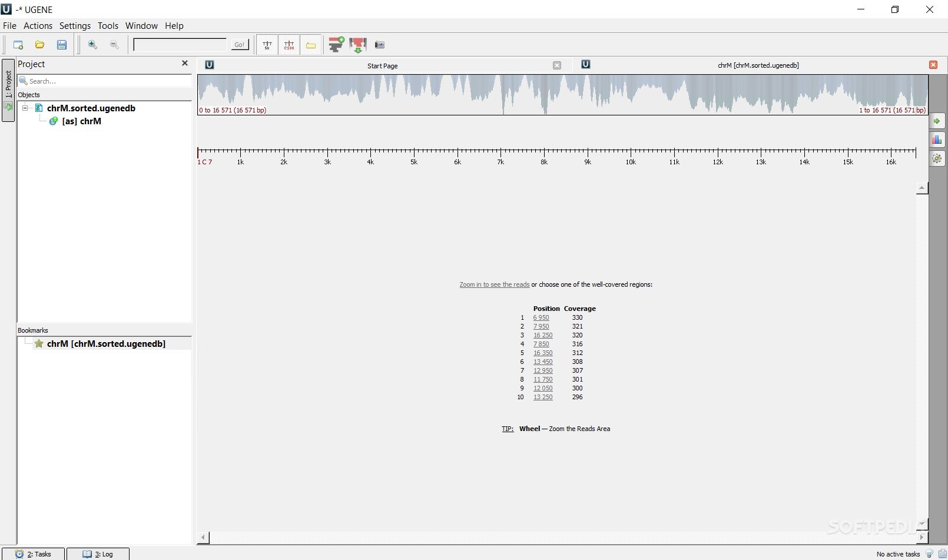Open the File menu
948x560 pixels.
point(9,25)
